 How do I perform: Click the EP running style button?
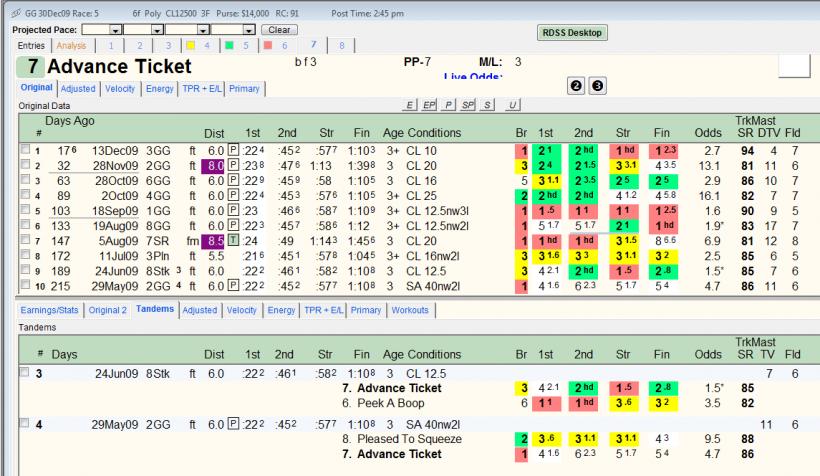click(429, 105)
